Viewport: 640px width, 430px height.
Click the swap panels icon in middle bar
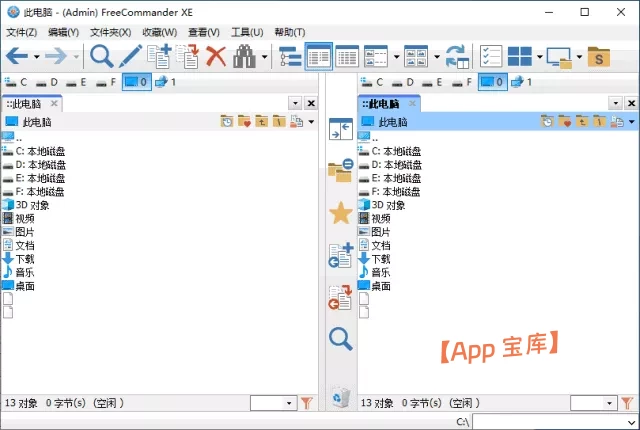(x=341, y=129)
